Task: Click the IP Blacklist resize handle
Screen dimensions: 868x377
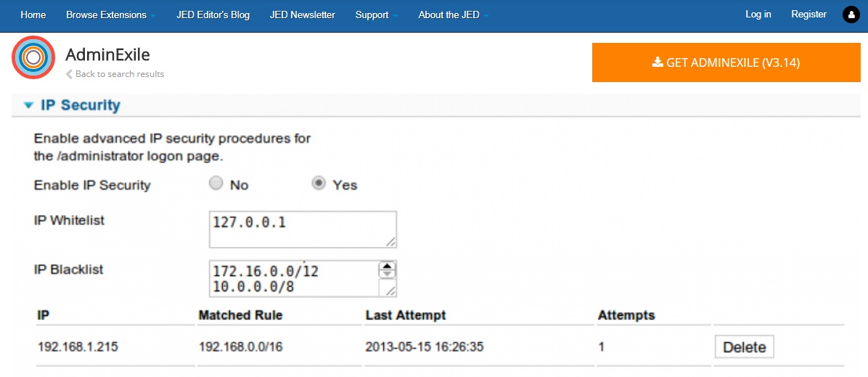Action: click(x=391, y=291)
